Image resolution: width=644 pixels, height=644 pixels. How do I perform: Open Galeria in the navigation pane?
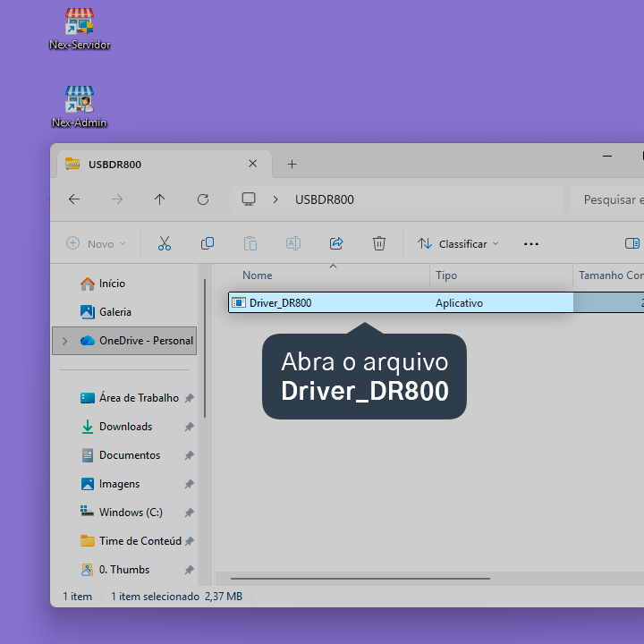tap(106, 312)
